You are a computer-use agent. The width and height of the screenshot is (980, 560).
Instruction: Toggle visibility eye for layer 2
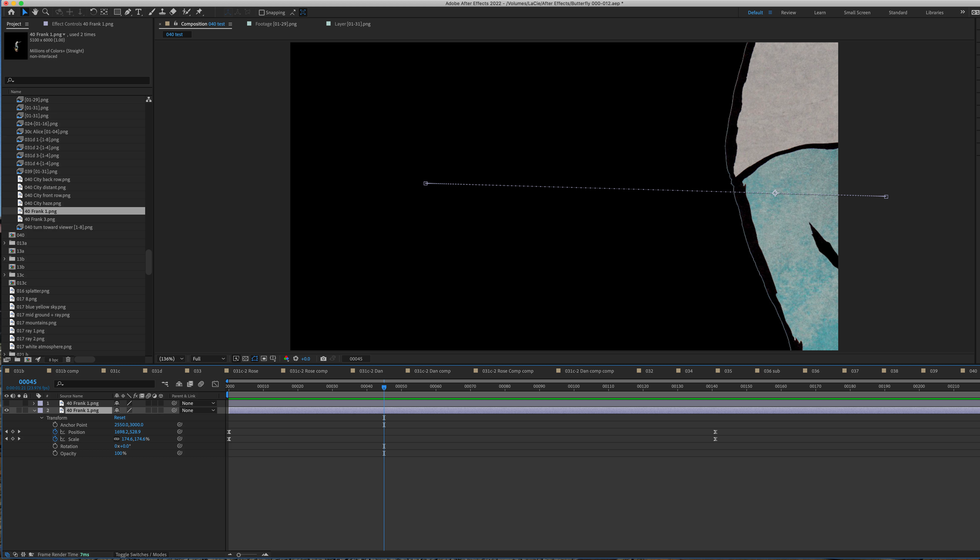7,410
